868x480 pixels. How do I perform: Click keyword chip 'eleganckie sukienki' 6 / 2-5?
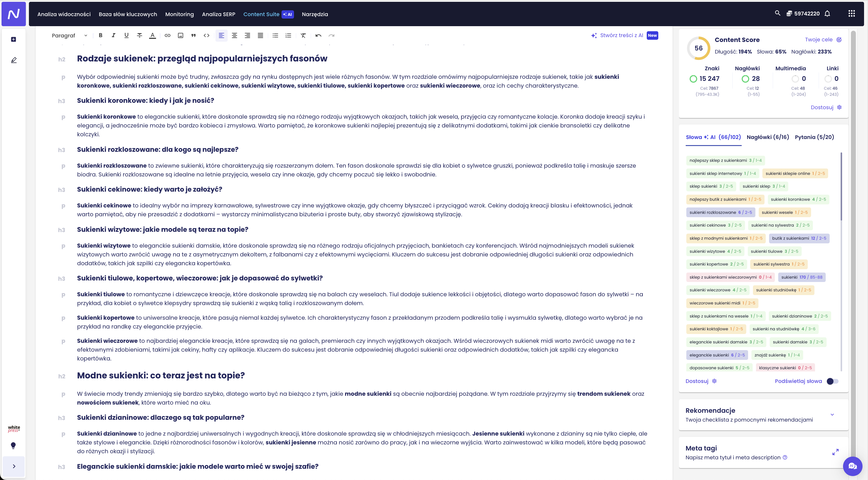tap(717, 355)
